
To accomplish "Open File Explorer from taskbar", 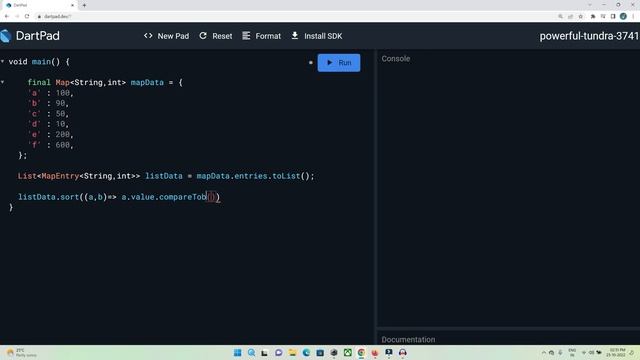I will tap(292, 352).
